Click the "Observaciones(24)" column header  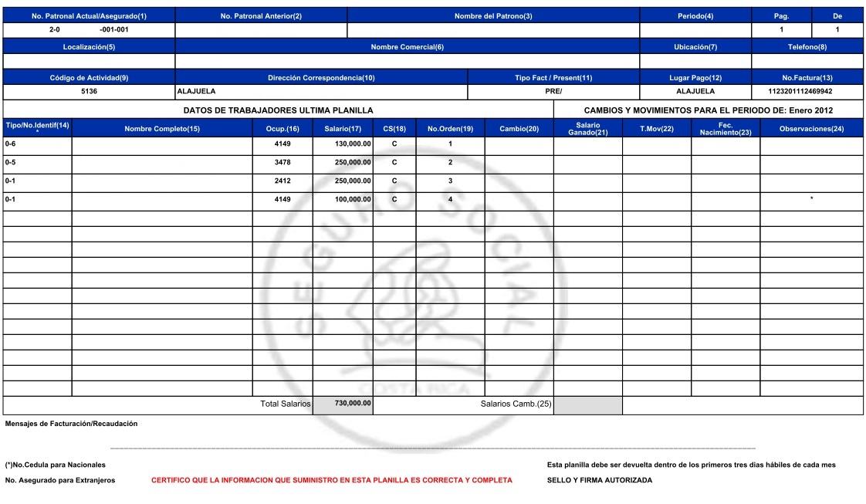811,129
